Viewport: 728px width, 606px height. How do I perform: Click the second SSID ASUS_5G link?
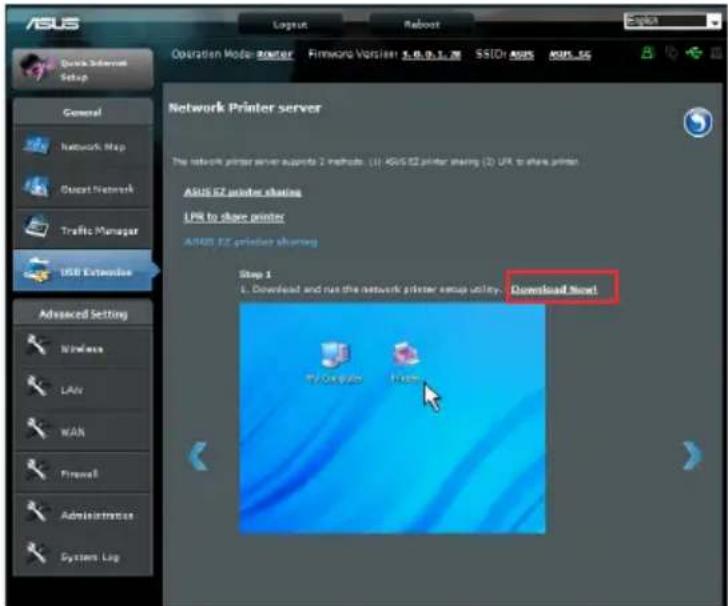click(570, 55)
